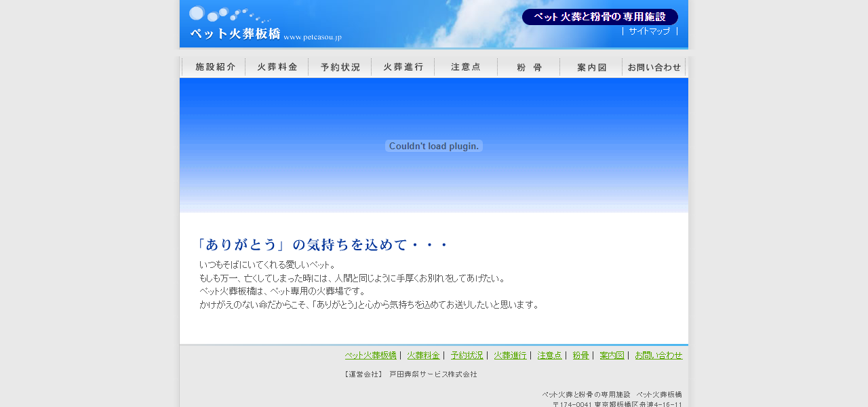
Task: Click footer link お問い合わせ
Action: (658, 355)
